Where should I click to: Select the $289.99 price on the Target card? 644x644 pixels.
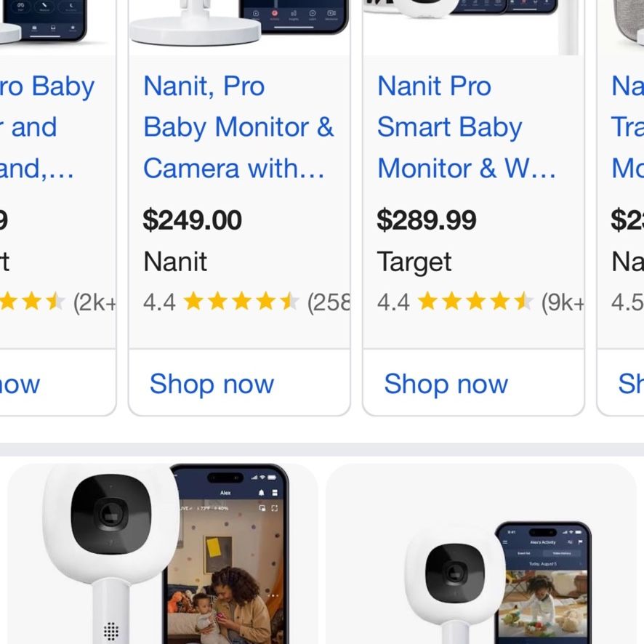427,220
